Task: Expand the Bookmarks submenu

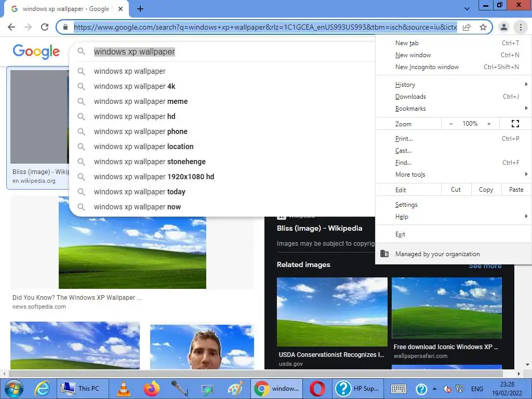Action: coord(453,109)
